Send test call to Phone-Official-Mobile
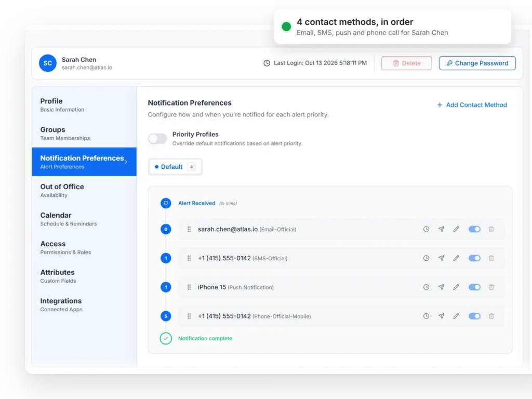Image resolution: width=532 pixels, height=399 pixels. pyautogui.click(x=441, y=316)
